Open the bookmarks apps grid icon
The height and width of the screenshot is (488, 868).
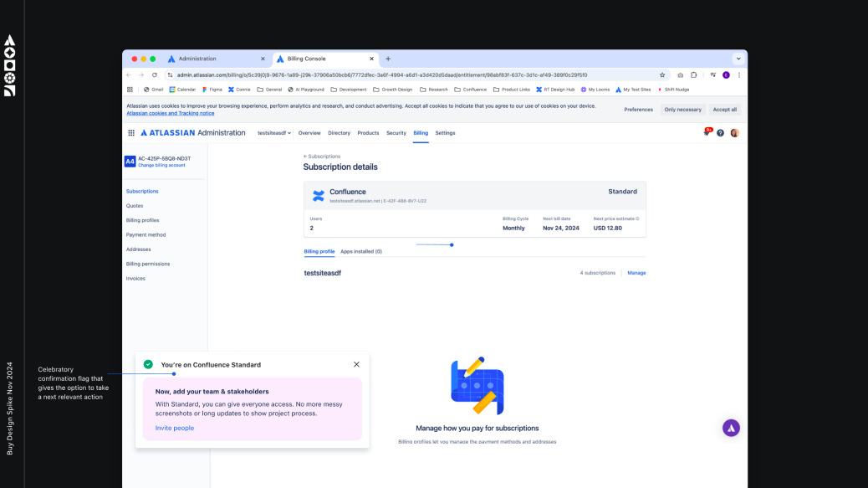(x=130, y=90)
